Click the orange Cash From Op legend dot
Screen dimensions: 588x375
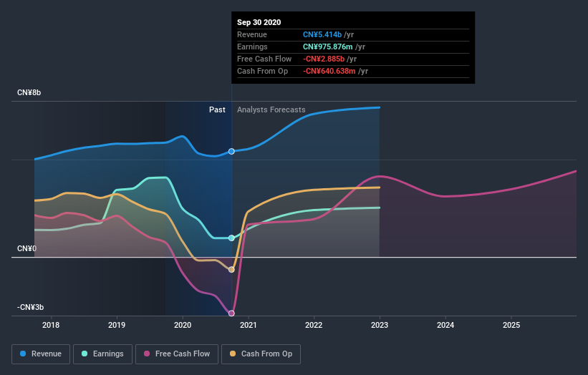[x=233, y=354]
